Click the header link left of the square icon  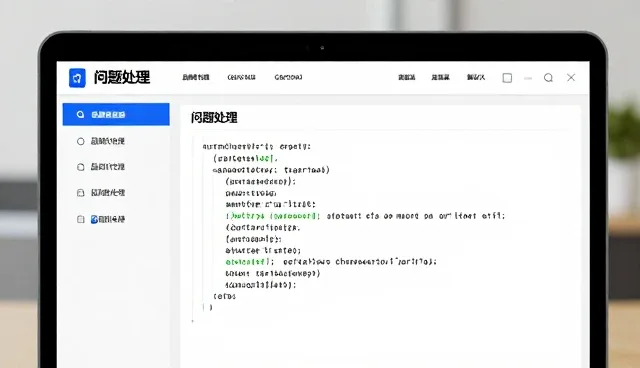pyautogui.click(x=476, y=77)
